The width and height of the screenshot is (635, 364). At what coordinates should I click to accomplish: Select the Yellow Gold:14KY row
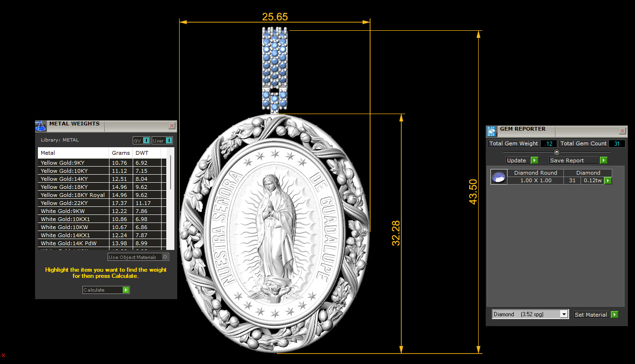click(102, 179)
